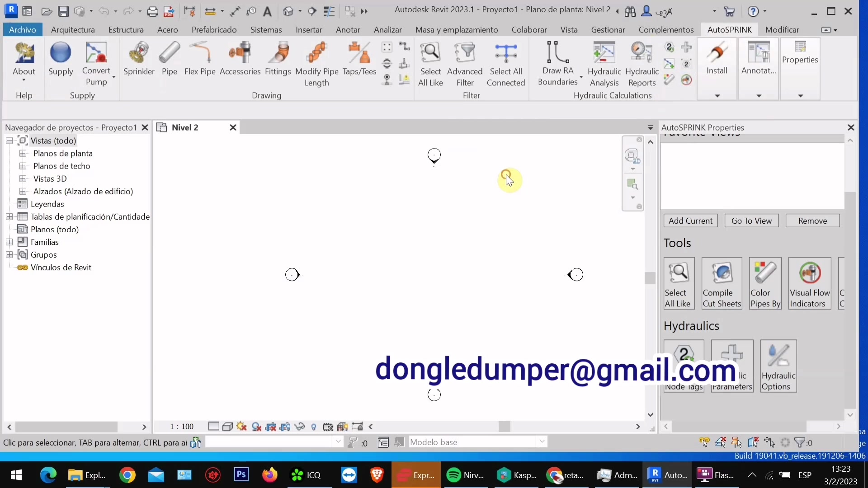
Task: Open the Modelo base dropdown
Action: point(542,442)
